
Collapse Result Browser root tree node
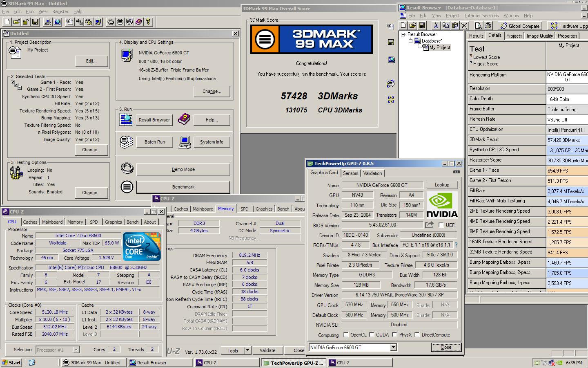[403, 35]
